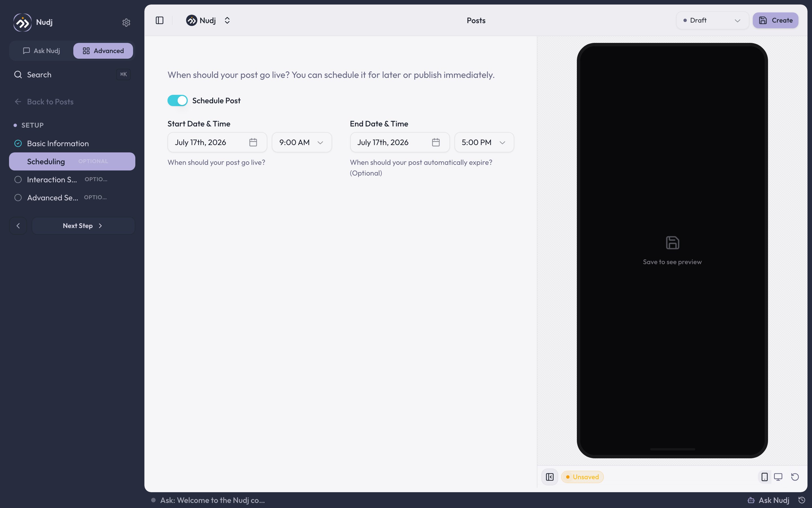Open the Interaction S... step
The image size is (812, 508).
72,180
